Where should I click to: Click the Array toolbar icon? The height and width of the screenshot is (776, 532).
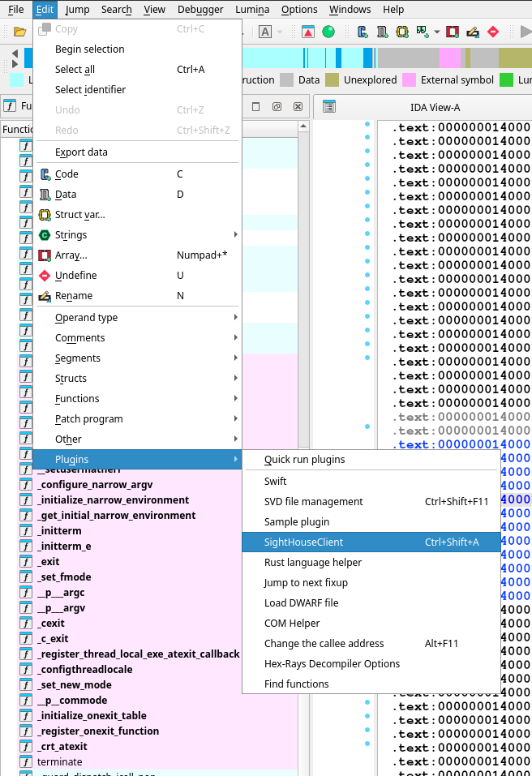[x=453, y=32]
